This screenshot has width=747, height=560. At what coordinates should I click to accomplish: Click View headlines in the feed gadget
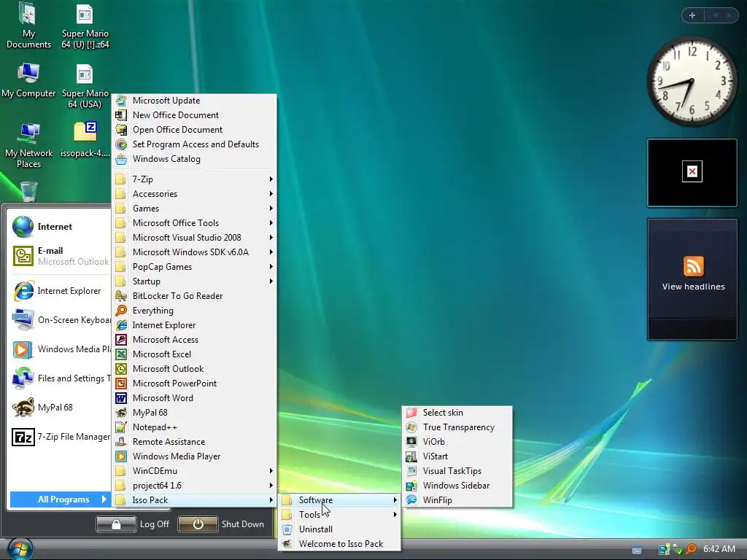pos(693,287)
